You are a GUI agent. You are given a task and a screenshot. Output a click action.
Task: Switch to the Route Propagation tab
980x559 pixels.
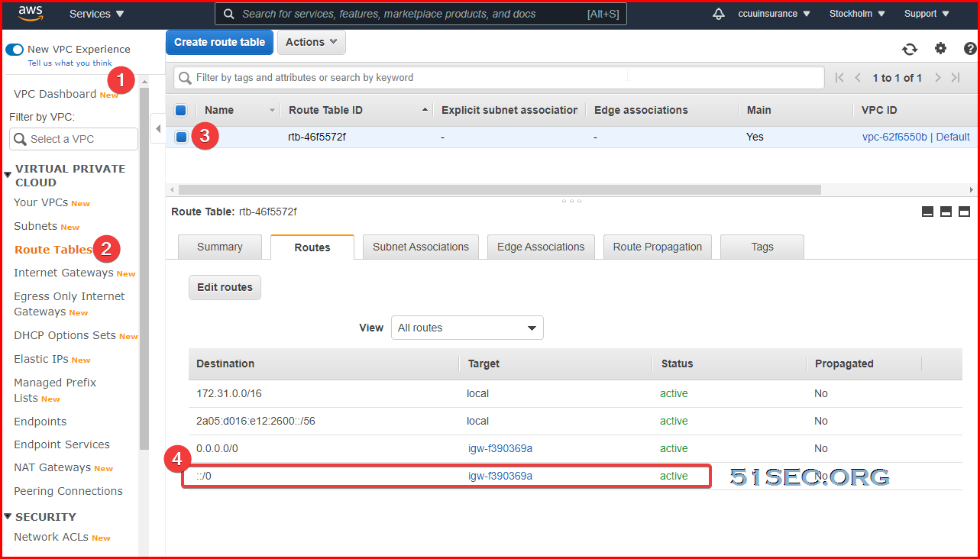(x=658, y=247)
